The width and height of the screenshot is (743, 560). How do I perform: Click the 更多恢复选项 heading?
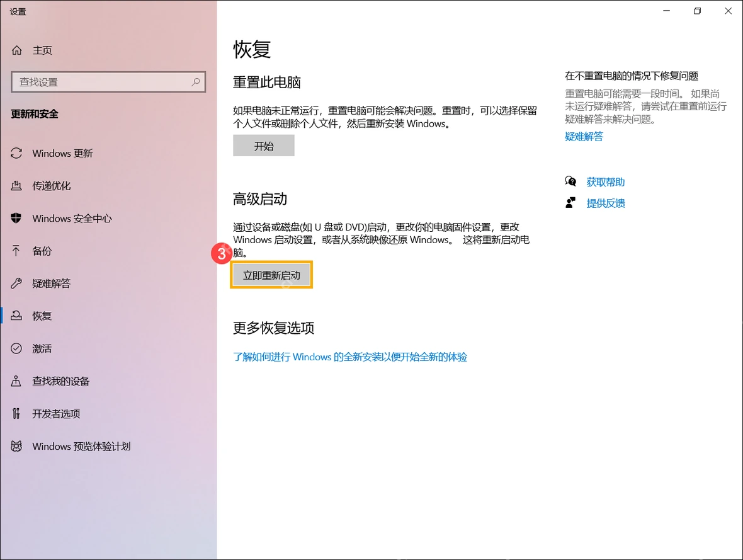(x=273, y=328)
